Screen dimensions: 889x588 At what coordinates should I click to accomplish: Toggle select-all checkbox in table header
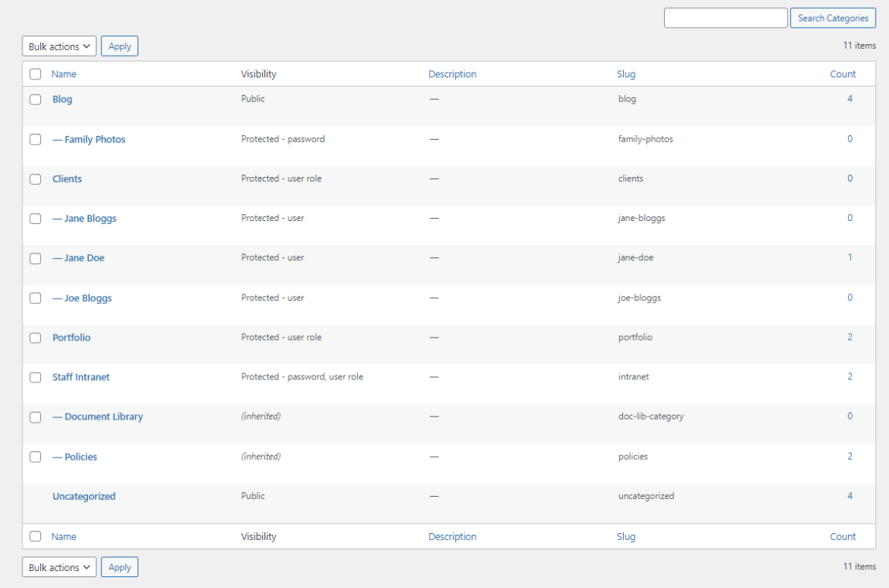click(x=36, y=74)
